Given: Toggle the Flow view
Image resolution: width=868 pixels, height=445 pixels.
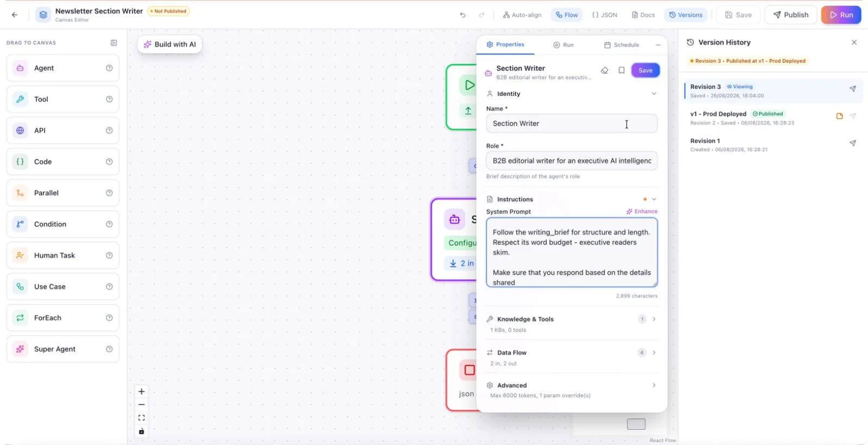Looking at the screenshot, I should [x=566, y=15].
